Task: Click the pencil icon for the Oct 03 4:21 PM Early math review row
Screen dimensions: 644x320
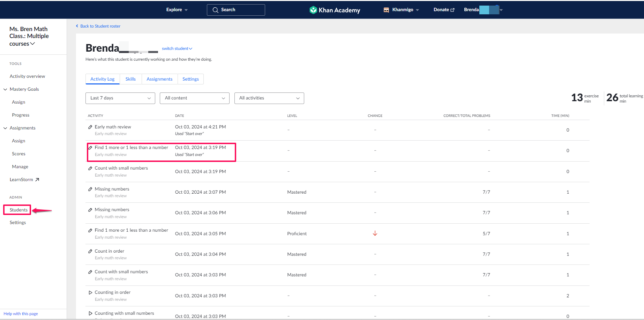Action: [90, 127]
